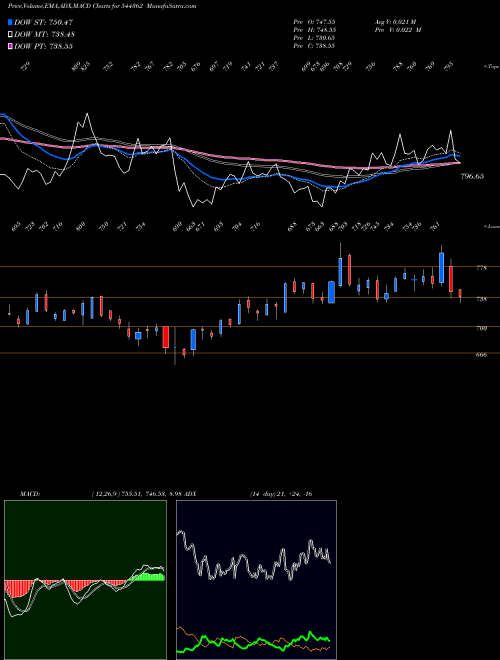Click the last red candle on the 738 line
This screenshot has width=500, height=660.
click(x=460, y=293)
